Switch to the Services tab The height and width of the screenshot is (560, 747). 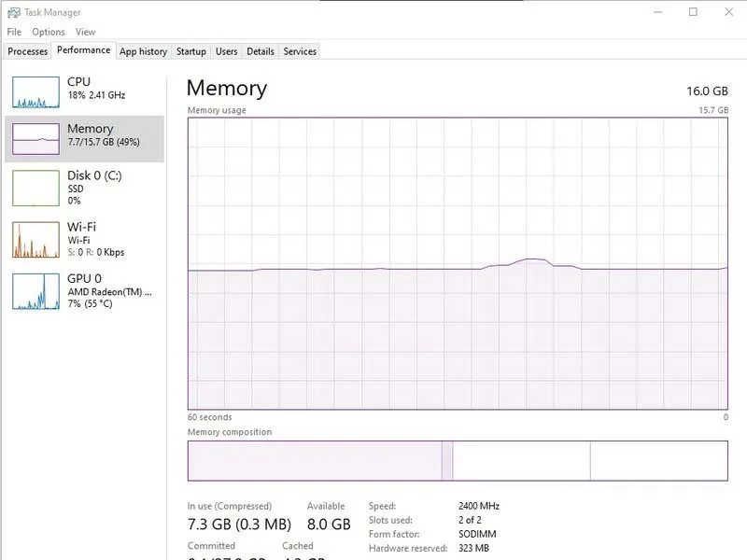tap(300, 51)
